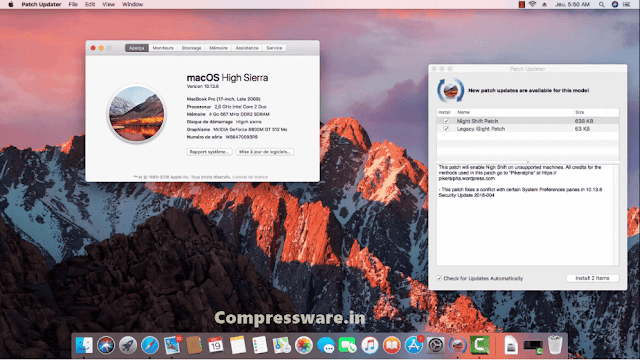Open FaceTime icon in the dock

348,345
